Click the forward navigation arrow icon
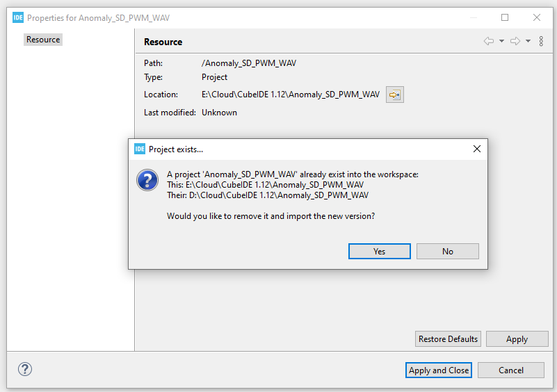This screenshot has width=557, height=392. 515,42
